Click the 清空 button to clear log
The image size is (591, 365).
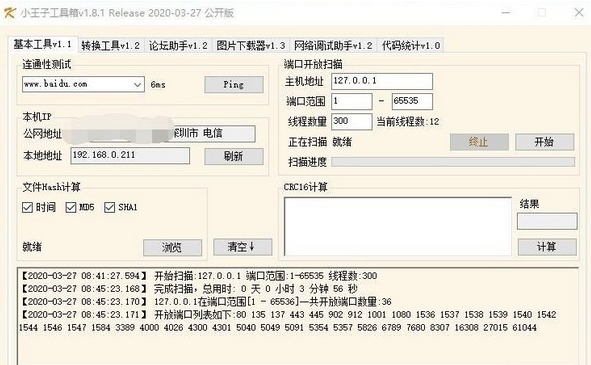click(x=242, y=247)
